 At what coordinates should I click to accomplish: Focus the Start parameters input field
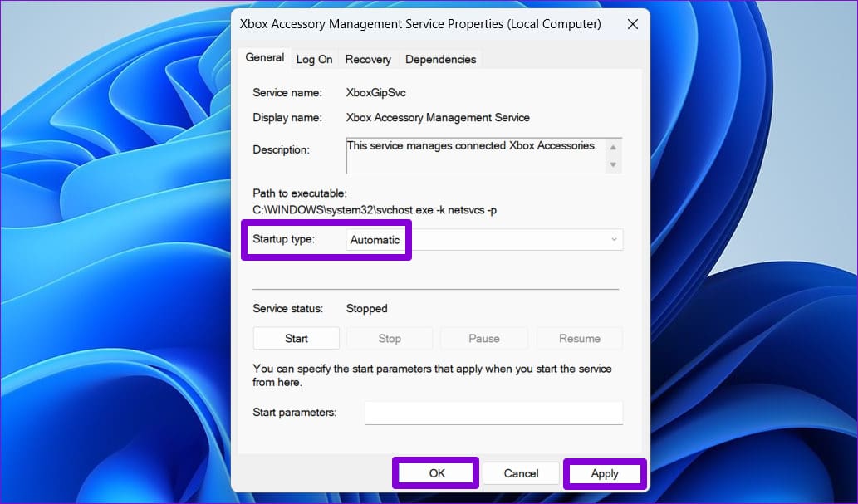coord(493,413)
